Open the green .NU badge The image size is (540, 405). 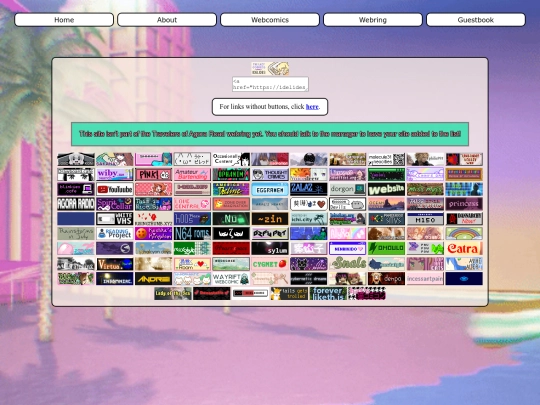coord(231,219)
